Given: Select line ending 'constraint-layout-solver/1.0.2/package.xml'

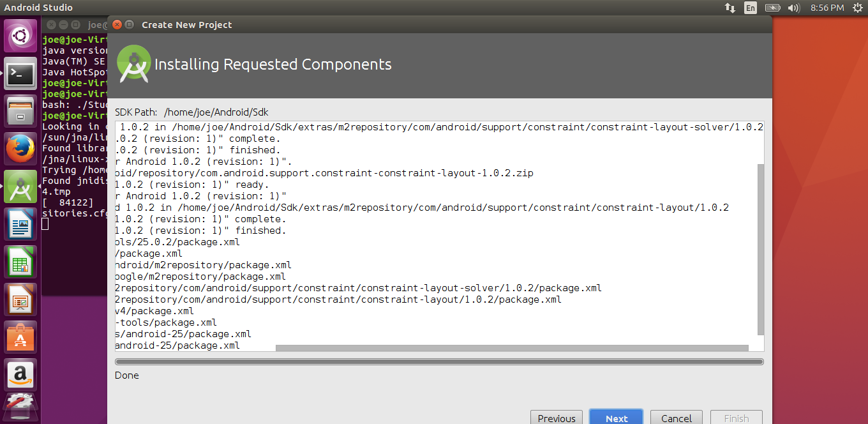Looking at the screenshot, I should [x=359, y=288].
